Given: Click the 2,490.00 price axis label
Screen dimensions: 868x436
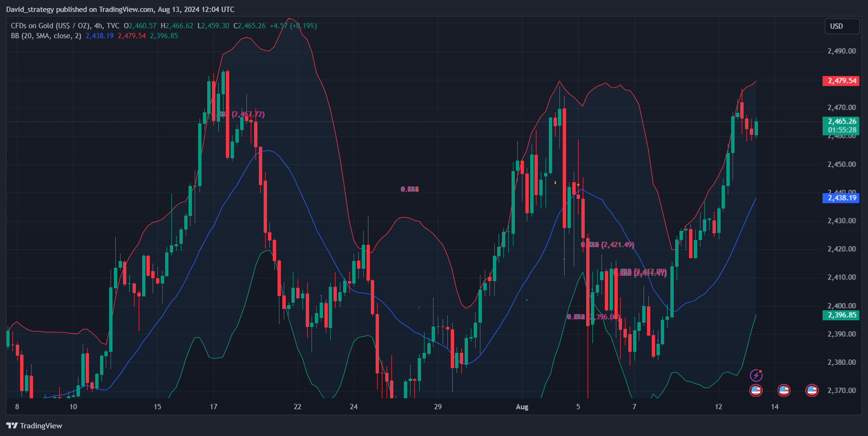Looking at the screenshot, I should click(842, 51).
